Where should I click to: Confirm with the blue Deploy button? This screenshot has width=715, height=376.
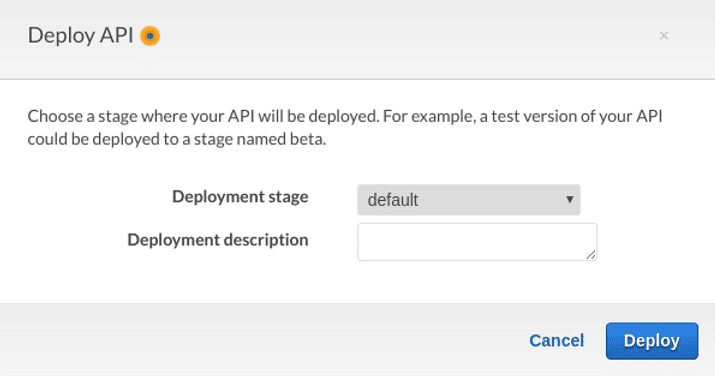652,341
